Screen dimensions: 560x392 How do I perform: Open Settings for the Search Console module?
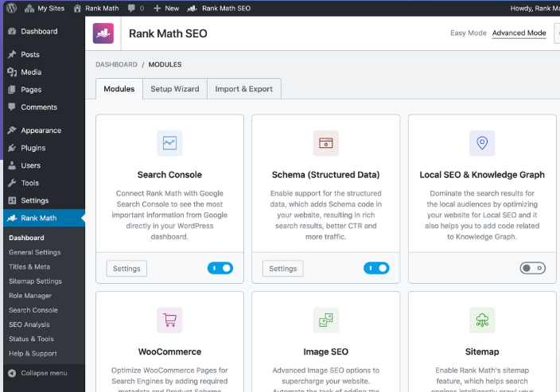click(126, 269)
